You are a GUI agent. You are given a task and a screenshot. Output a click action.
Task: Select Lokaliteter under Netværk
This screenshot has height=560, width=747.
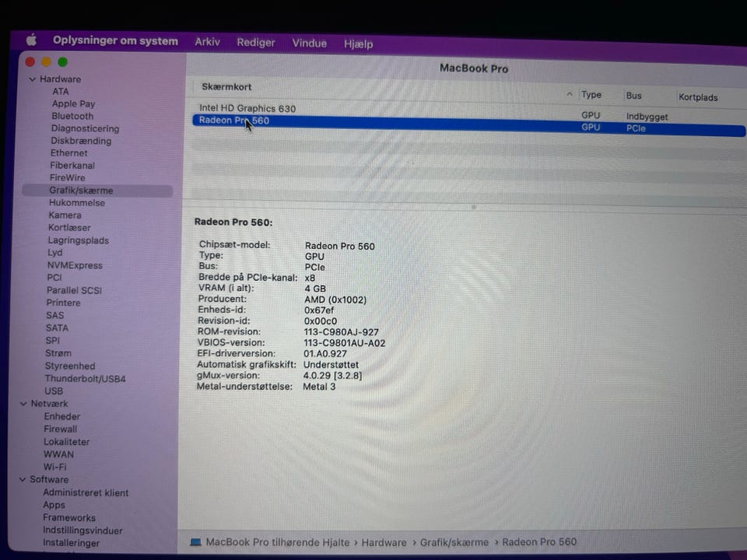66,442
